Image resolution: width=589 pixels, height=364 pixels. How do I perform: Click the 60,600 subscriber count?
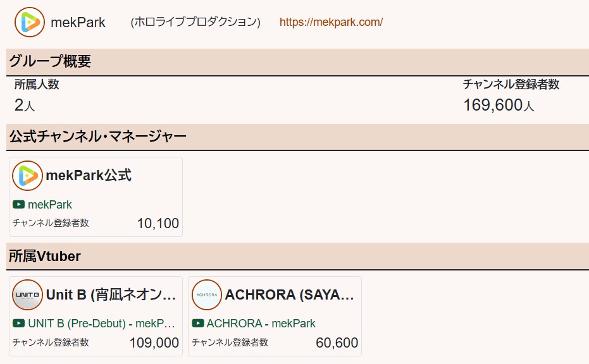click(x=337, y=343)
